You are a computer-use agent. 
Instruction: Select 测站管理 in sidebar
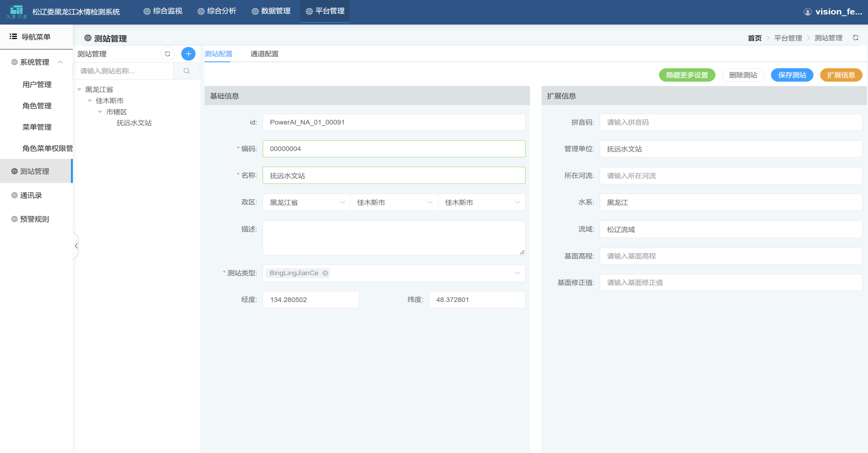pyautogui.click(x=36, y=171)
